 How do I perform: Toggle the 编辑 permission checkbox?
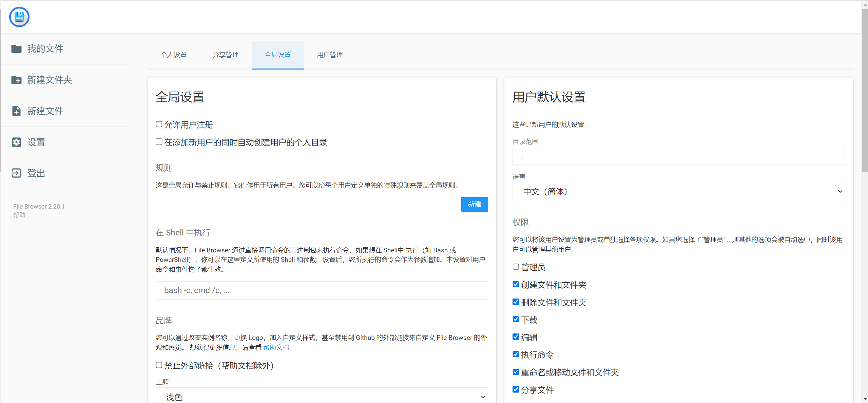[516, 337]
